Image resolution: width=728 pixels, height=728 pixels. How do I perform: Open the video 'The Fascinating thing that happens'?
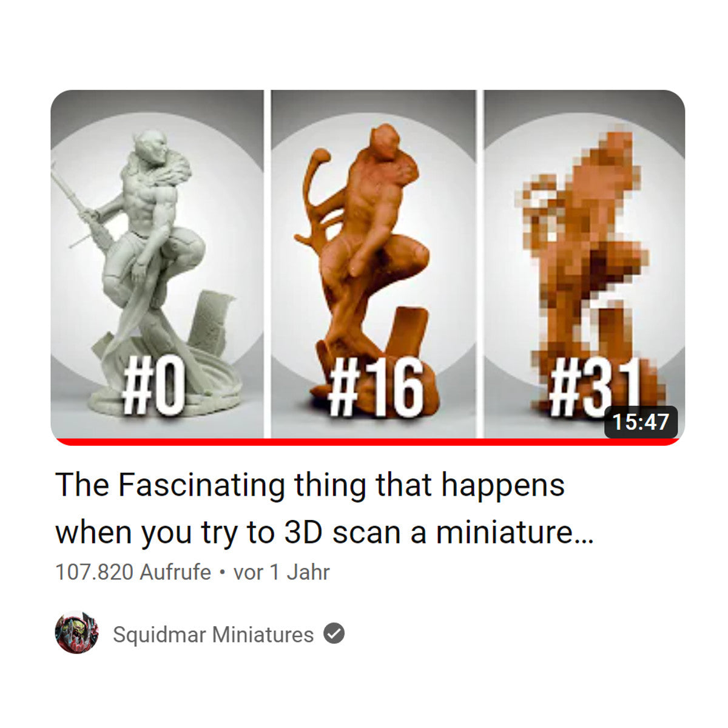click(x=310, y=485)
